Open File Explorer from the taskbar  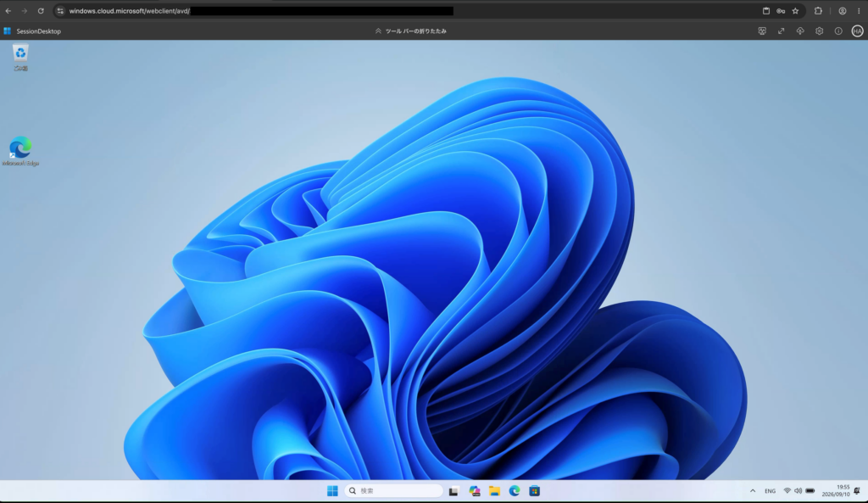494,491
